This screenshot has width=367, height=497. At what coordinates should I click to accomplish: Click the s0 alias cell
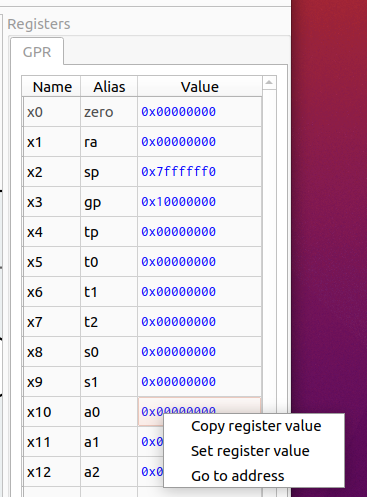(109, 352)
